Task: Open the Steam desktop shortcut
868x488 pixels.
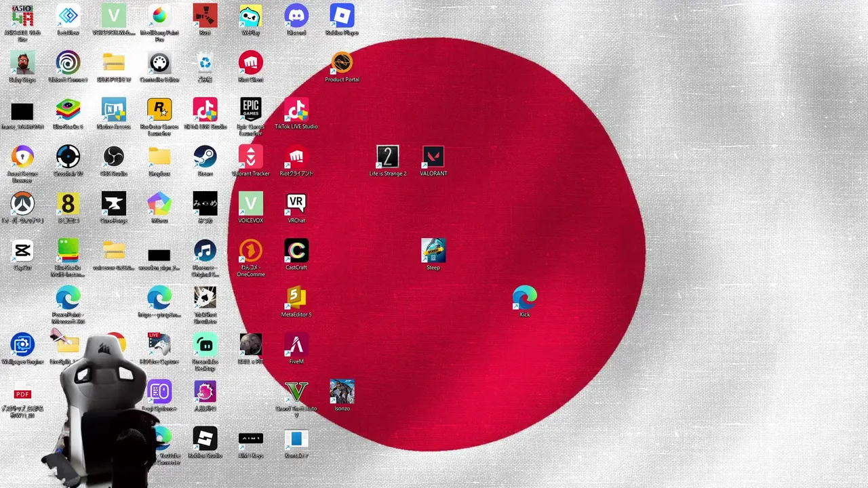Action: 205,157
